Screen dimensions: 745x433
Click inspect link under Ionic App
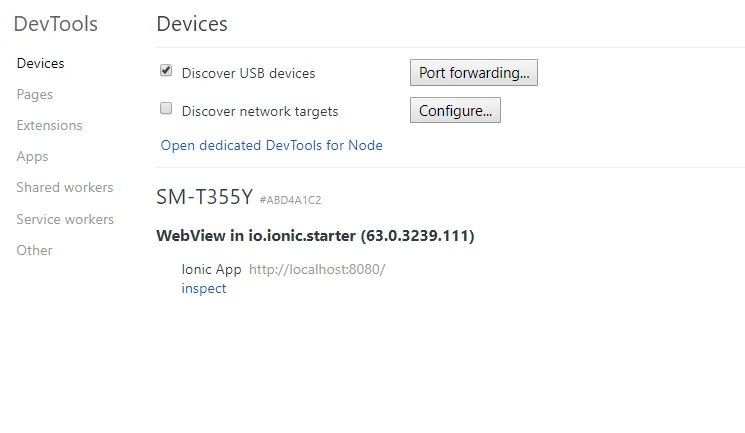(x=204, y=288)
